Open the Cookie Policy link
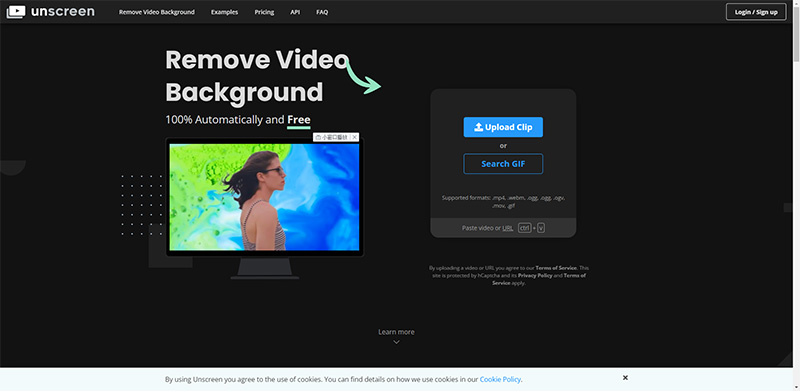 point(500,379)
